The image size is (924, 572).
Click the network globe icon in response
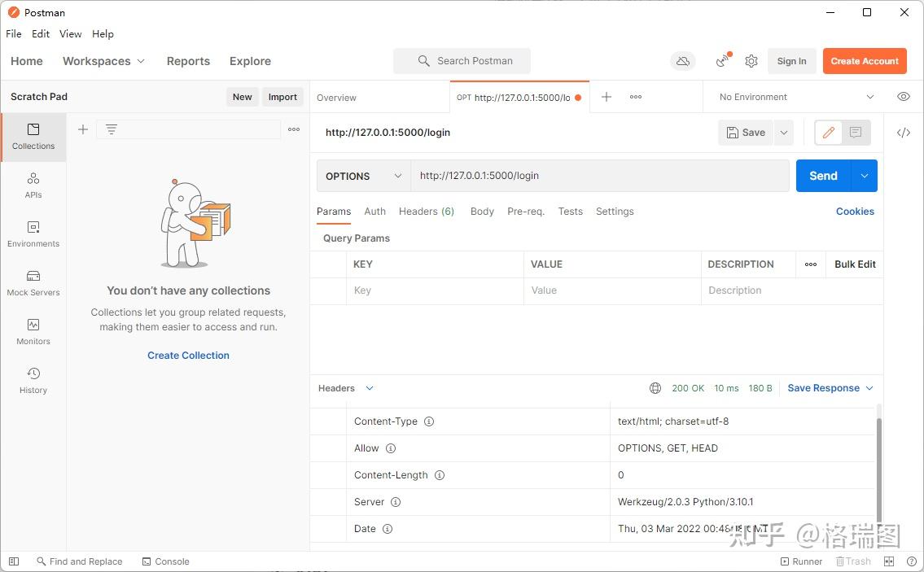point(655,388)
